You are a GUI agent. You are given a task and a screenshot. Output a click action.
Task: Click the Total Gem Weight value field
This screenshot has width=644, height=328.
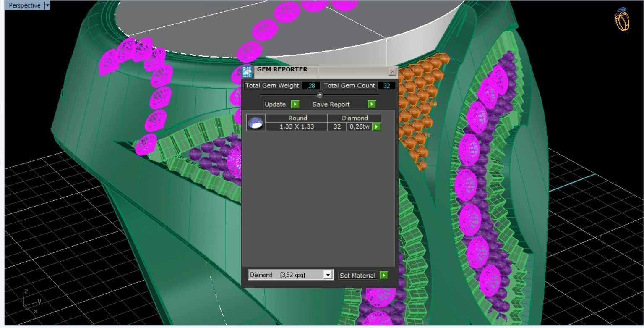tap(310, 86)
